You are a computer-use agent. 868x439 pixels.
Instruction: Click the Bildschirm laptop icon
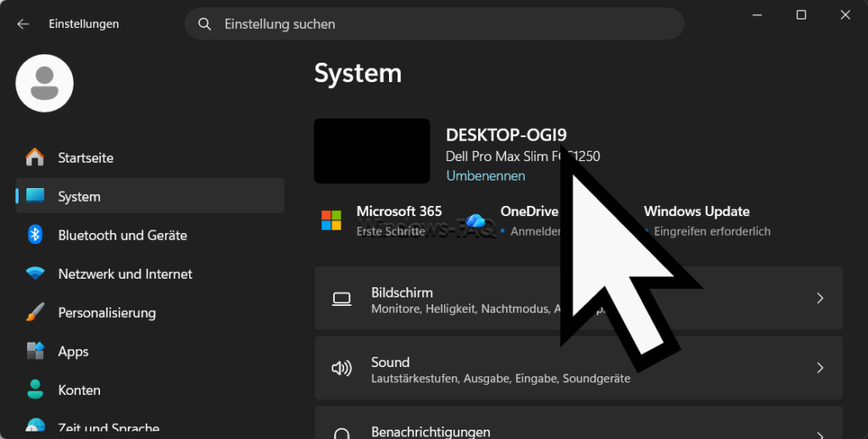pos(342,299)
